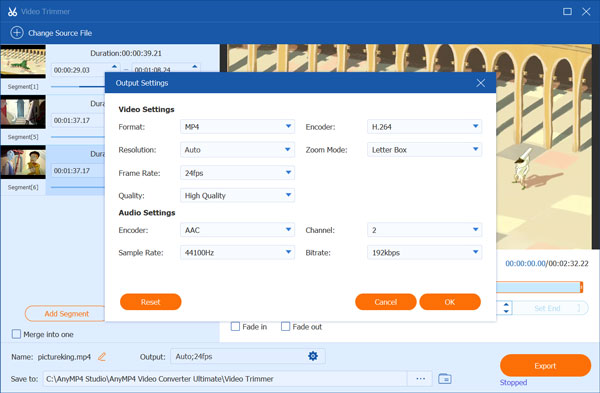Click the Video Settings heading
Viewport: 600px width, 393px height.
(146, 109)
